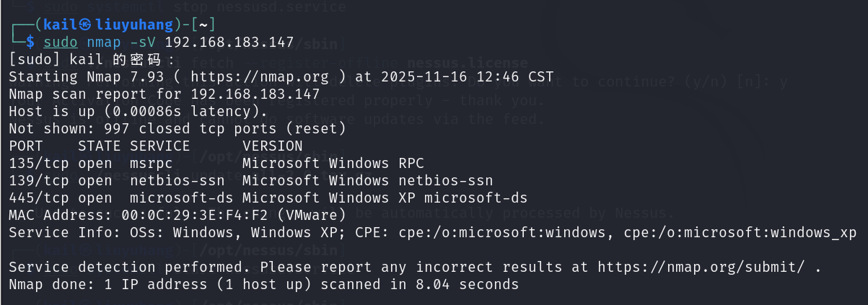Select the 445/tcp port entry
This screenshot has height=305, width=868.
(x=39, y=198)
